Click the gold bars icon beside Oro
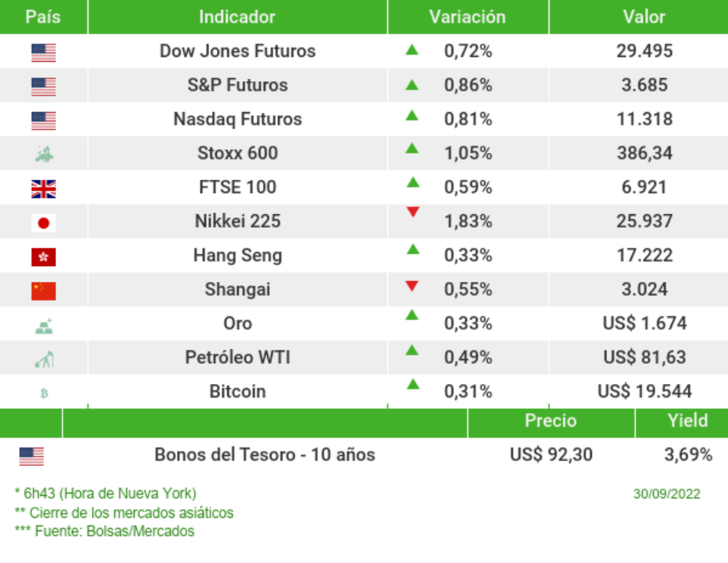 44,326
